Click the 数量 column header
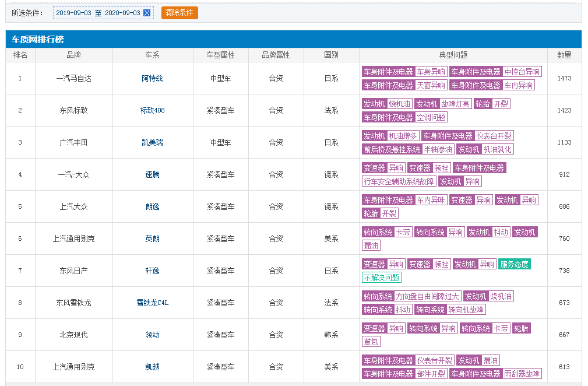588x386 pixels. pyautogui.click(x=564, y=55)
